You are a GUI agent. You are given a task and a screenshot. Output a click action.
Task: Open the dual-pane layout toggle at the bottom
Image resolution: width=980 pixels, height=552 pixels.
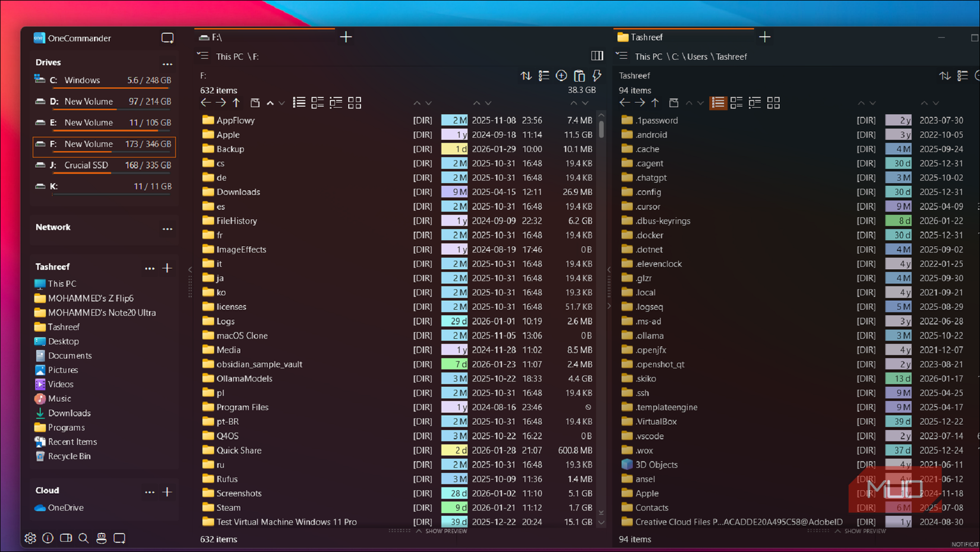coord(66,538)
